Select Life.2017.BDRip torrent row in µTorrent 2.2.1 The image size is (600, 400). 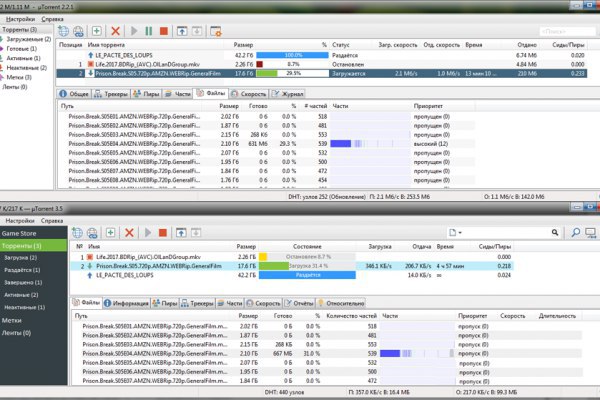click(321, 64)
